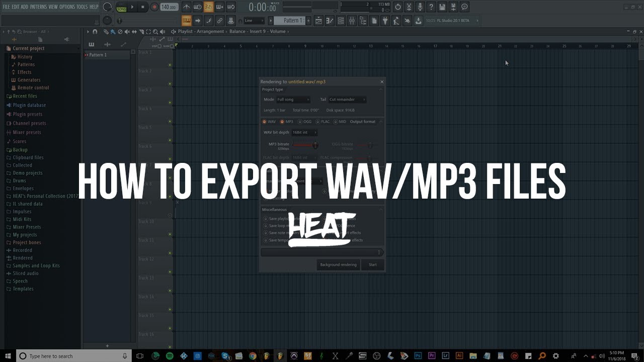Open the Line snap dropdown
644x362 pixels.
point(254,21)
